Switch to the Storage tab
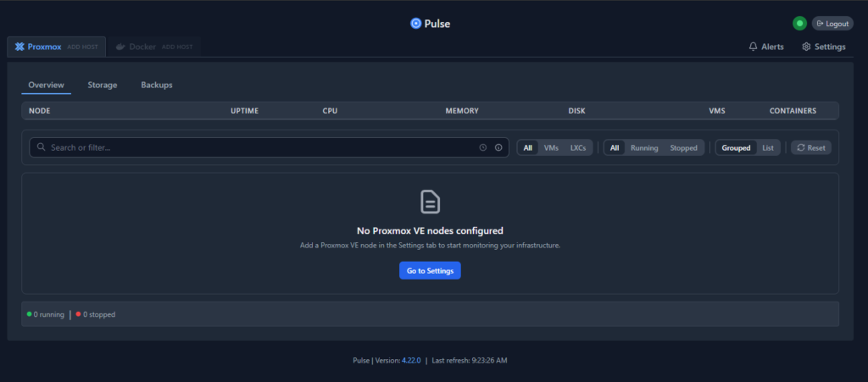 pos(103,86)
